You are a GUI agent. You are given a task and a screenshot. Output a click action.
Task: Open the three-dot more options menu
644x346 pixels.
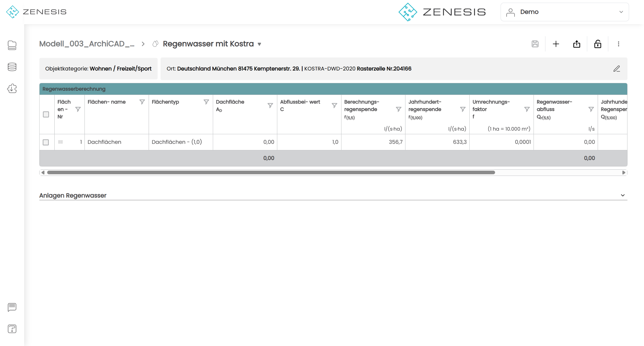coord(618,44)
